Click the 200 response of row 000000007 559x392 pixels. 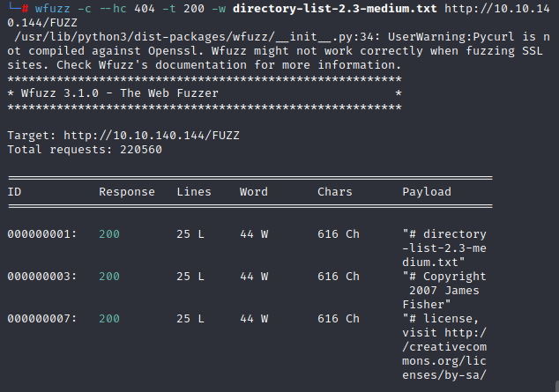[109, 319]
